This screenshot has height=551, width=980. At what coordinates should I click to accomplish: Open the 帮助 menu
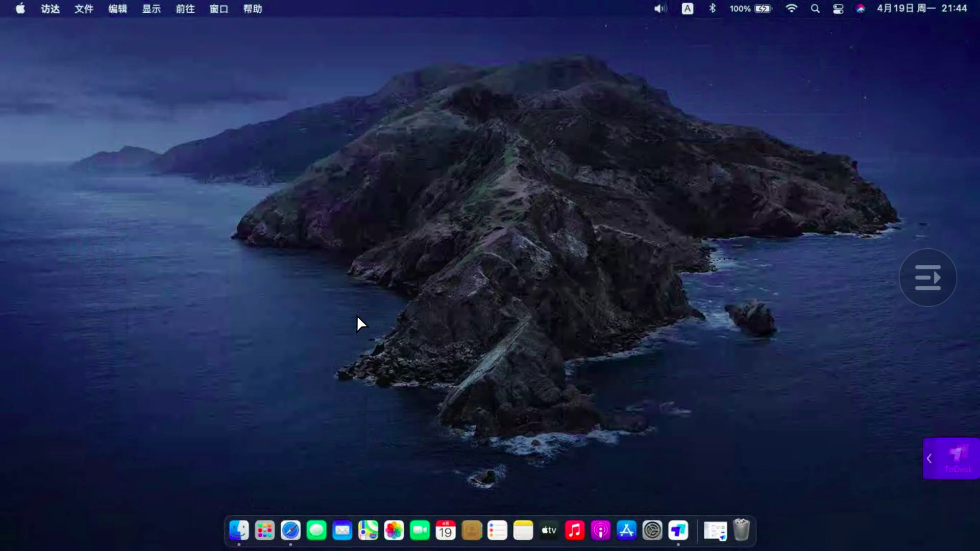tap(253, 9)
